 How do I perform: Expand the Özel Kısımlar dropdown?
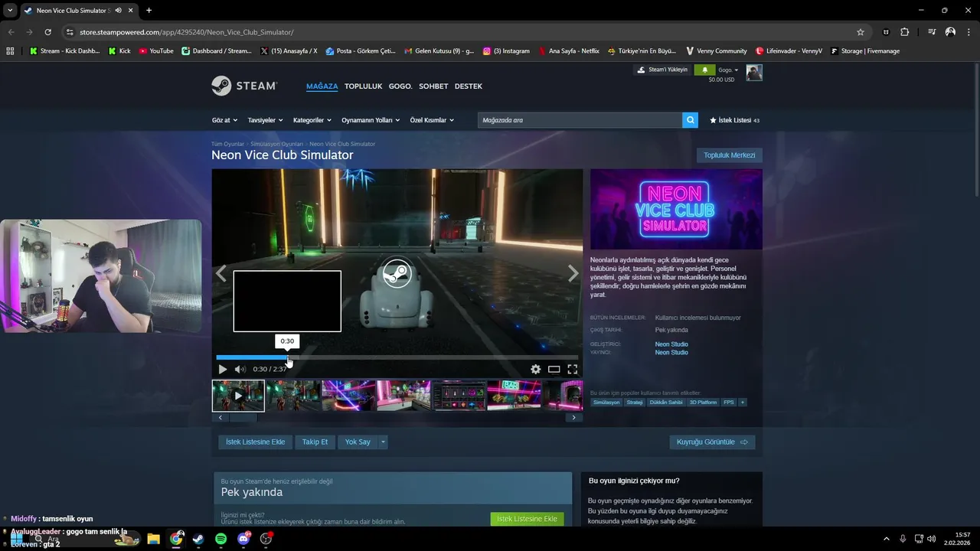pos(432,120)
